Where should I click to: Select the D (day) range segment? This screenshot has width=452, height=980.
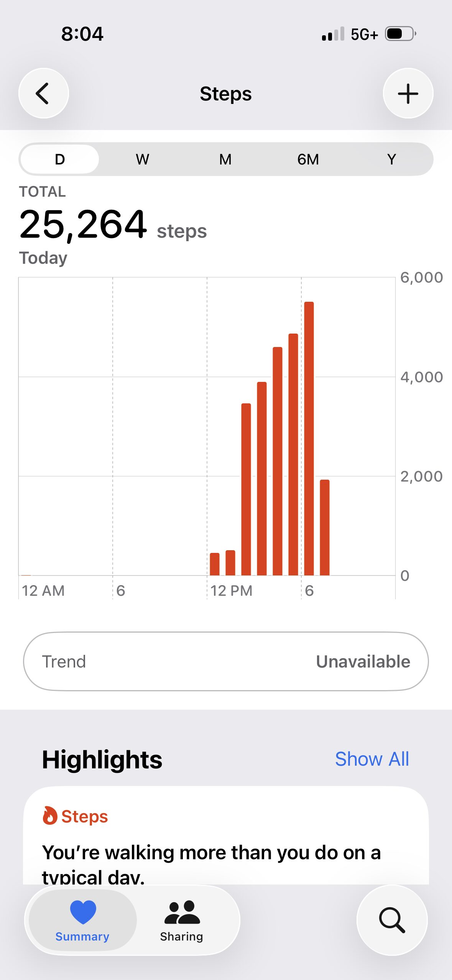(60, 159)
